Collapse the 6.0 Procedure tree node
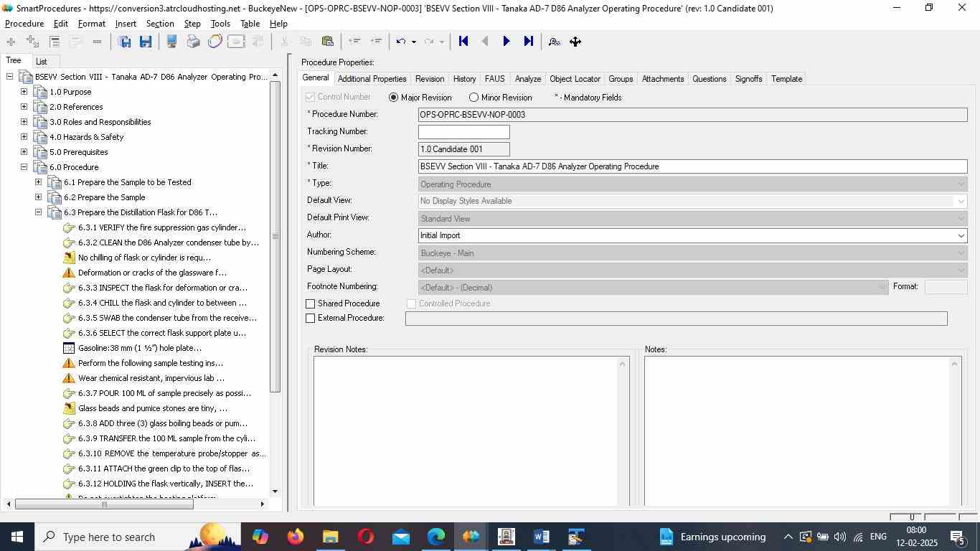980x551 pixels. coord(24,167)
